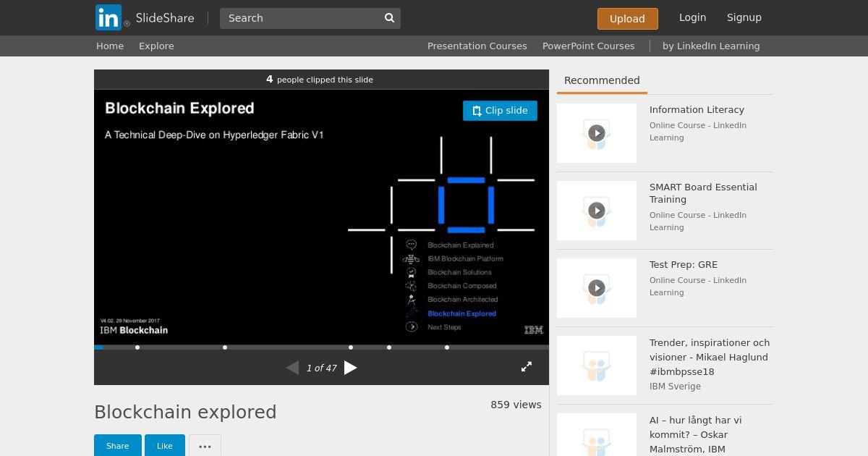Open the Signup link

(744, 17)
